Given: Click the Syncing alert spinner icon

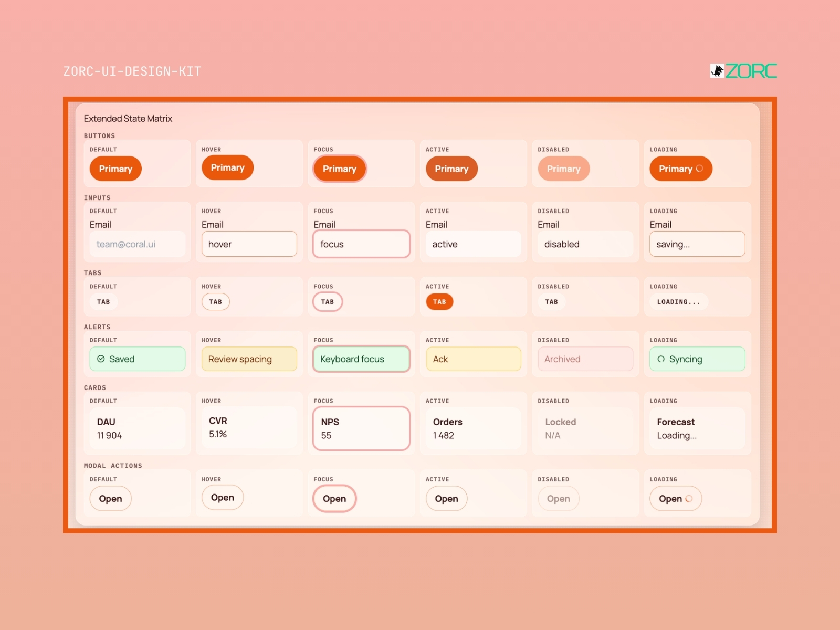Looking at the screenshot, I should pos(661,359).
